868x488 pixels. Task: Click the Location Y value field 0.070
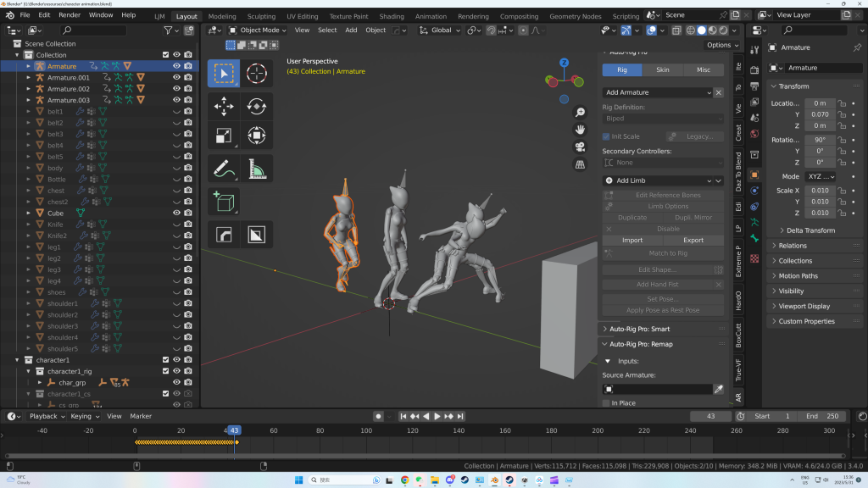click(820, 114)
